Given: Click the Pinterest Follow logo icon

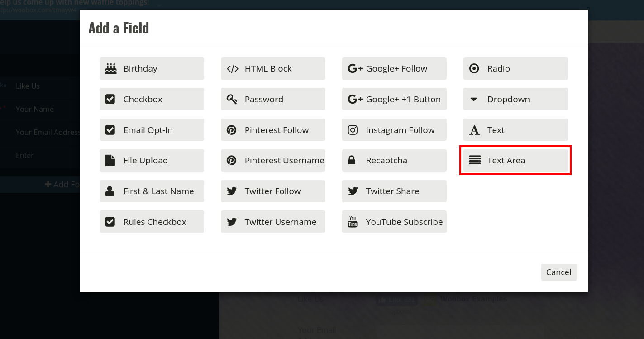Looking at the screenshot, I should click(232, 130).
